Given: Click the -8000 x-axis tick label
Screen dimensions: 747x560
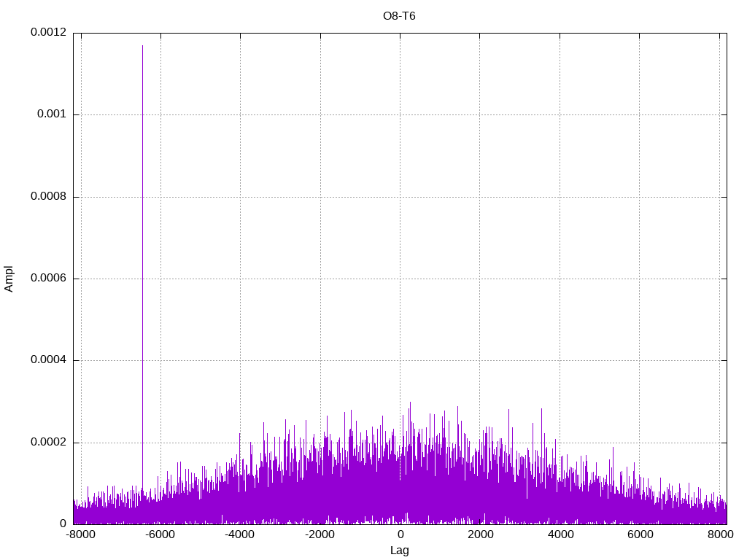Looking at the screenshot, I should [x=80, y=534].
